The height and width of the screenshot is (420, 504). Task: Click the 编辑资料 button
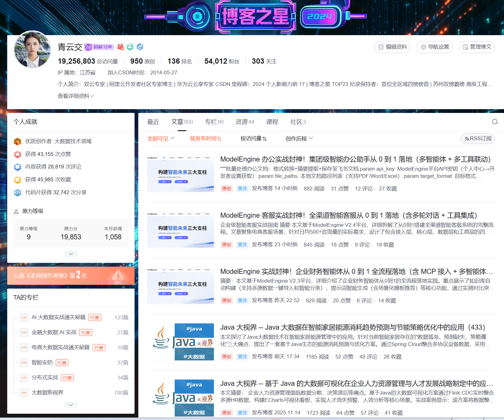[392, 47]
